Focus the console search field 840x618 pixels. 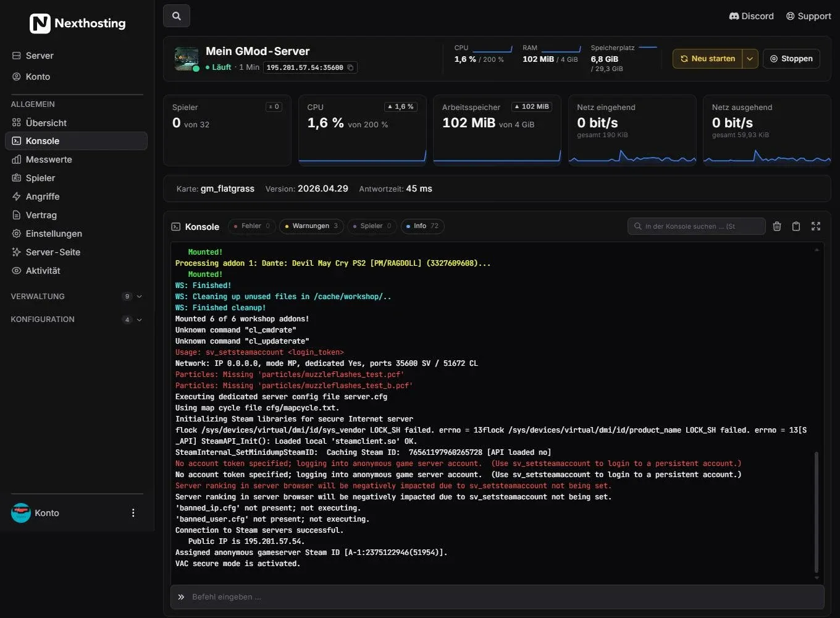pos(697,226)
